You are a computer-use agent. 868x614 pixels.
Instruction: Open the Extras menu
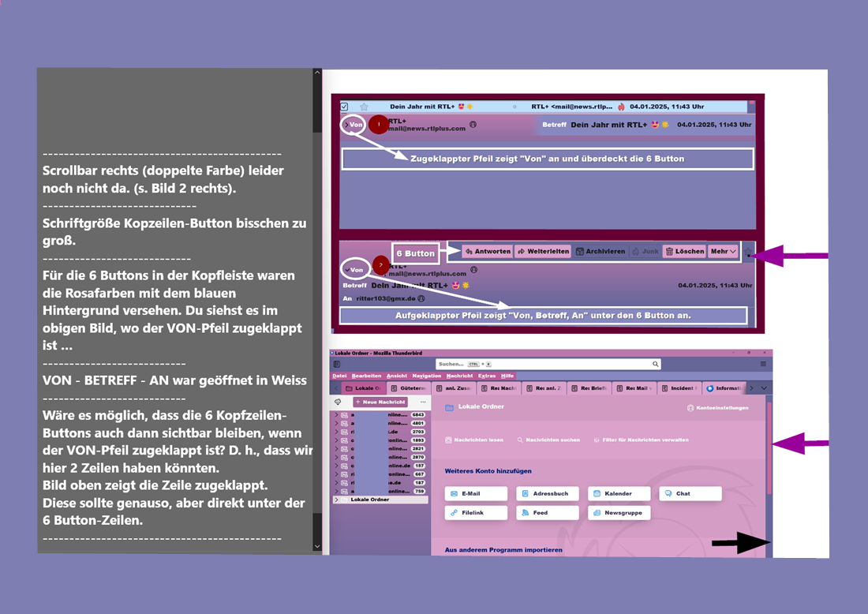(487, 376)
